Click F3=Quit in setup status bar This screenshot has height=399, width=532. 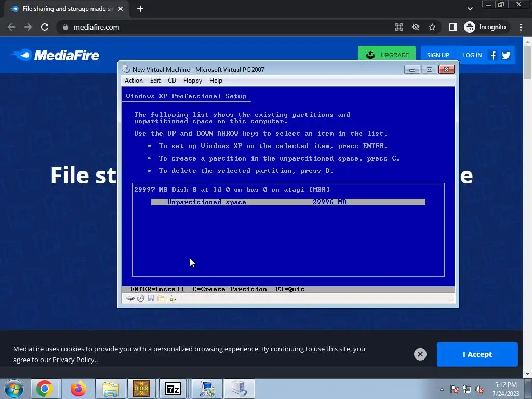(290, 289)
